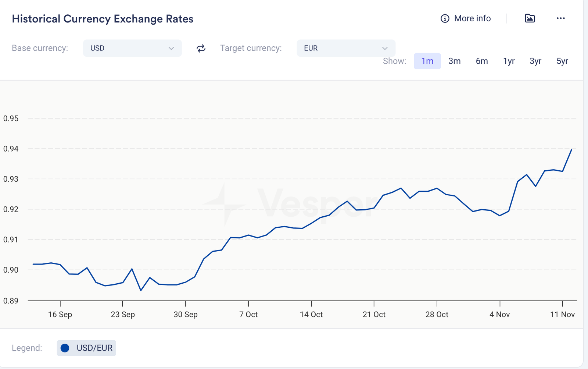Open the Base currency USD dropdown
The width and height of the screenshot is (588, 369).
(132, 48)
